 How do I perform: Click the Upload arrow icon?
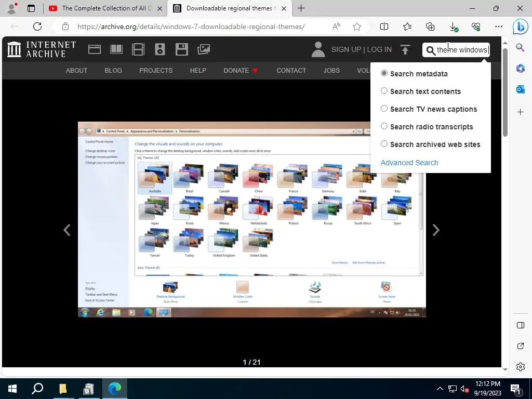coord(405,49)
